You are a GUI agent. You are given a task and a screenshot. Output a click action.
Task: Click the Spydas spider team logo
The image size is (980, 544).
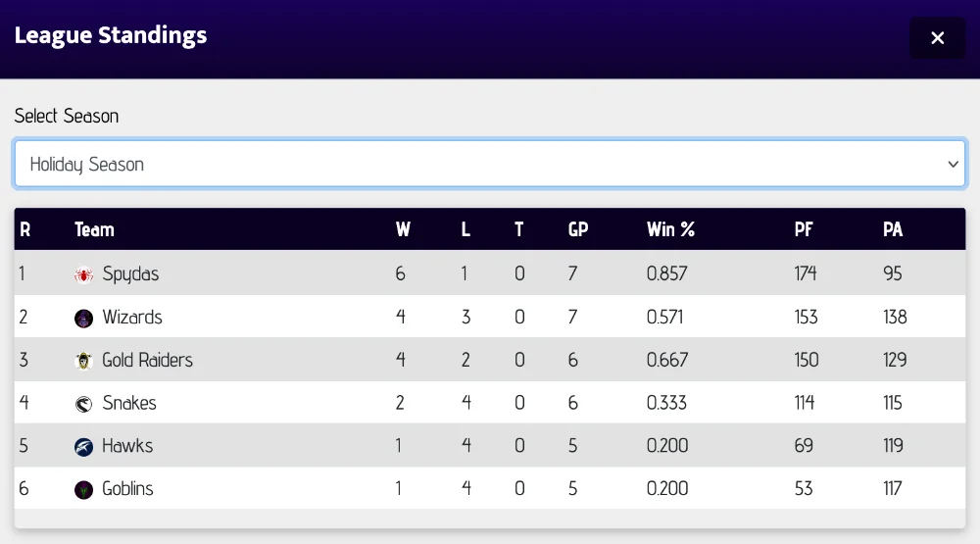click(x=84, y=274)
